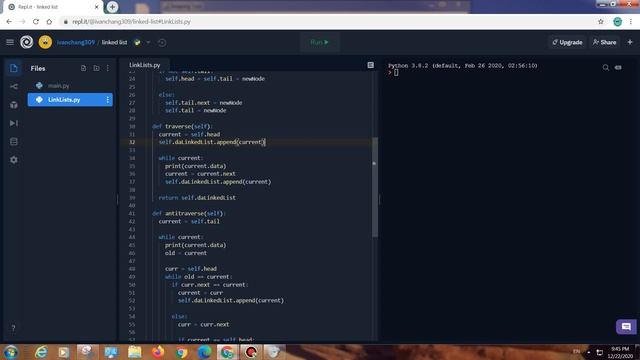Screen dimensions: 640x360
Task: Open Microsoft Edge from the taskbar
Action: pos(205,352)
